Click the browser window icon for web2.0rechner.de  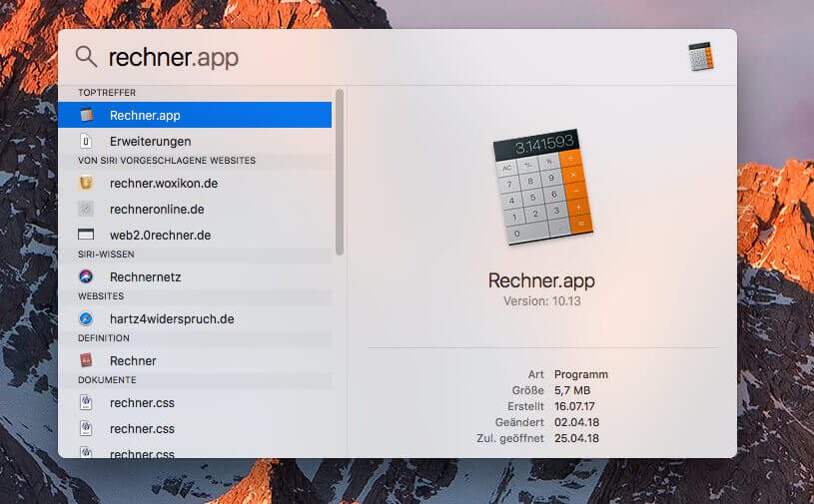coord(86,235)
